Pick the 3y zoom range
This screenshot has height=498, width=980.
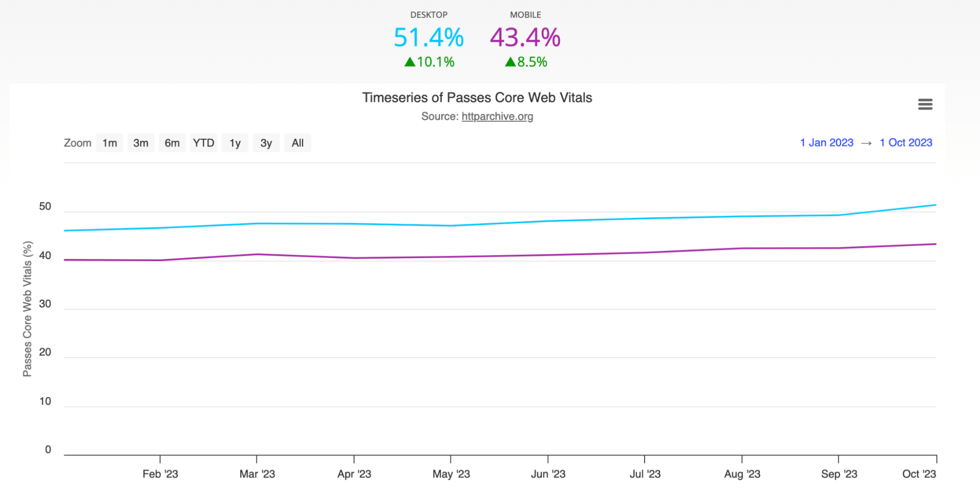pos(266,143)
